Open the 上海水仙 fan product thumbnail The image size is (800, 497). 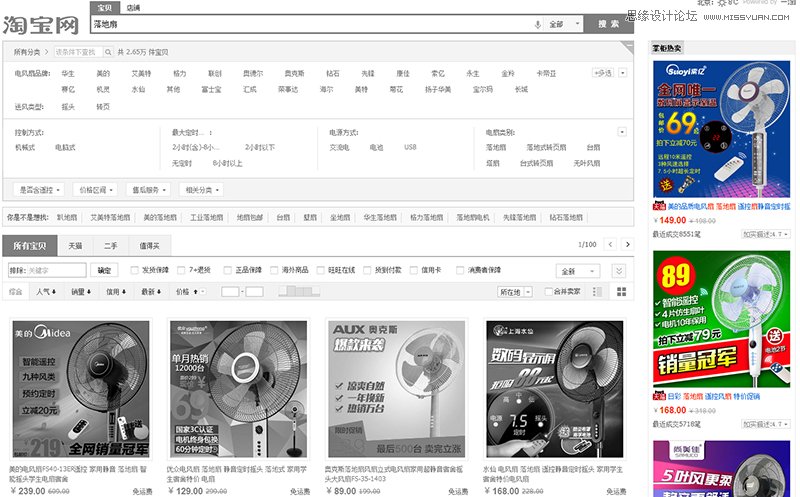point(555,389)
